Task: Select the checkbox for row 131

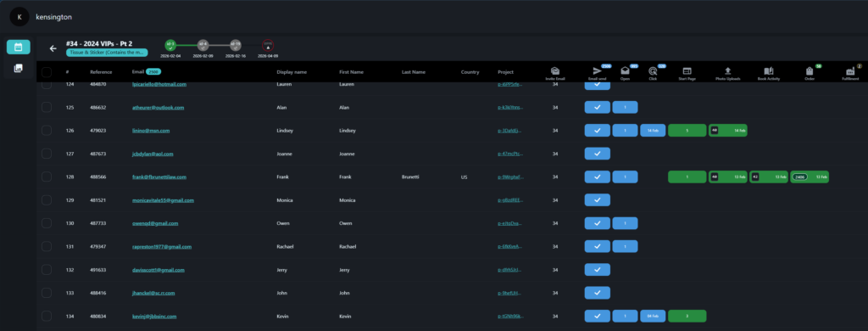Action: (x=47, y=247)
